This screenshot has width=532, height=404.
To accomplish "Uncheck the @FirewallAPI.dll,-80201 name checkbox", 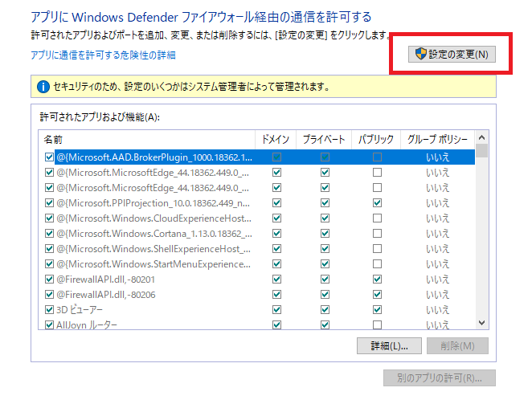I will [x=49, y=280].
